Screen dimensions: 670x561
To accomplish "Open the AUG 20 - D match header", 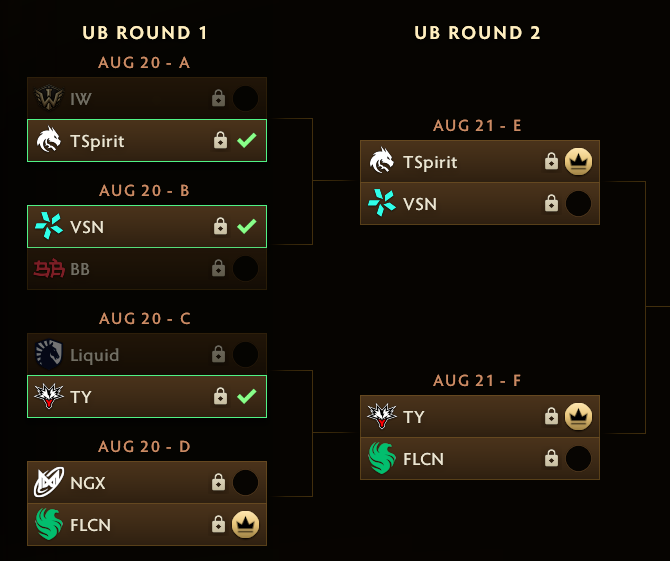I will (144, 446).
